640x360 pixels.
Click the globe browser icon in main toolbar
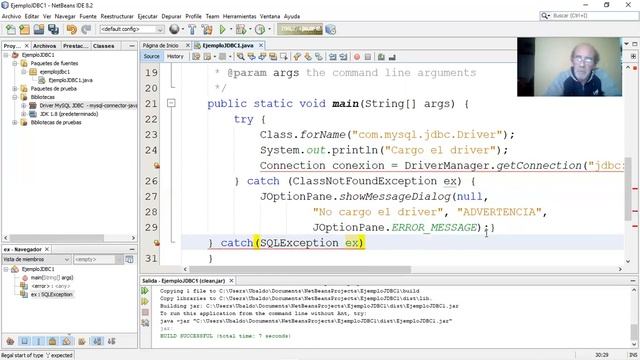[x=174, y=29]
